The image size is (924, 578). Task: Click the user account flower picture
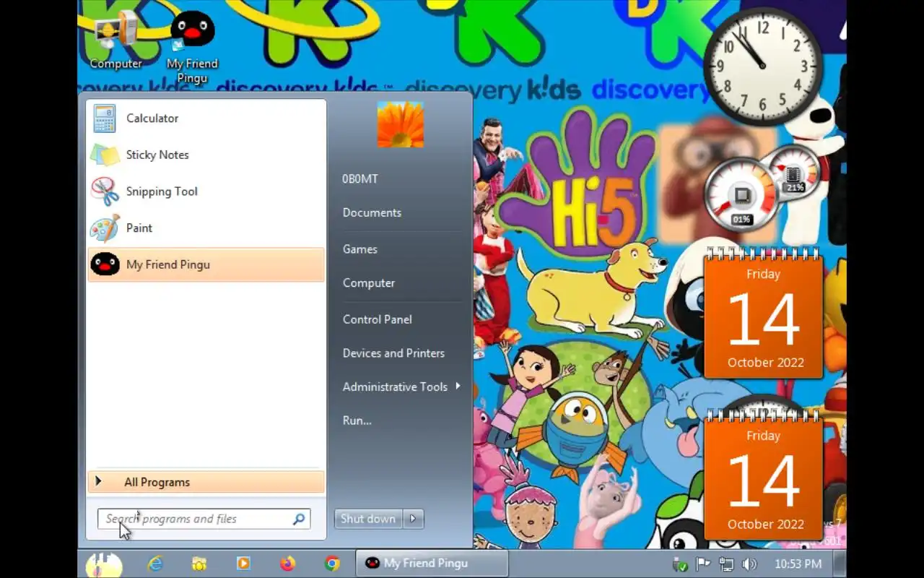point(401,124)
